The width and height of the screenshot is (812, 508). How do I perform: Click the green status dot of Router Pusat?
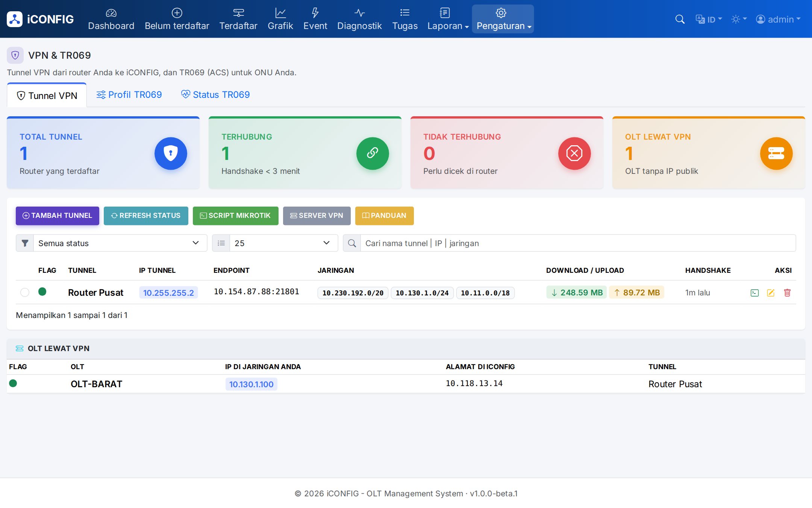[42, 292]
